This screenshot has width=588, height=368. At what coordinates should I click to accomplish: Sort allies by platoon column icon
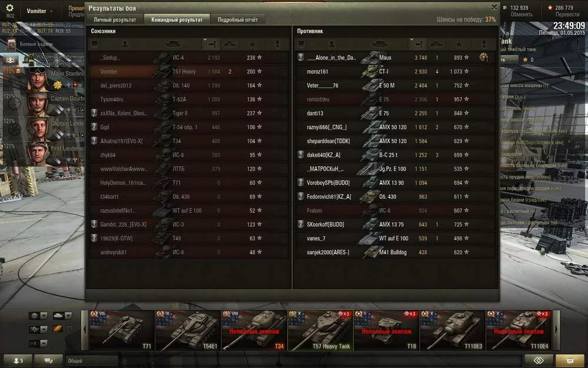[95, 44]
